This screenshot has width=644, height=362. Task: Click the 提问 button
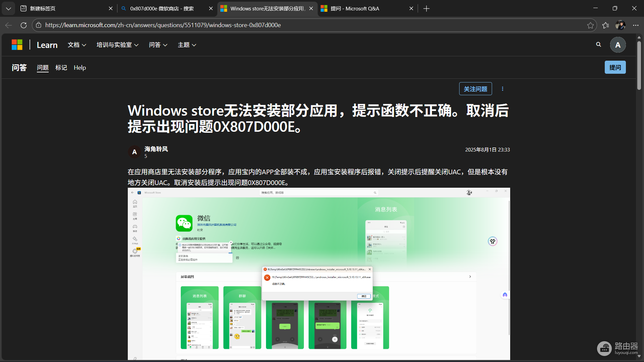tap(615, 67)
